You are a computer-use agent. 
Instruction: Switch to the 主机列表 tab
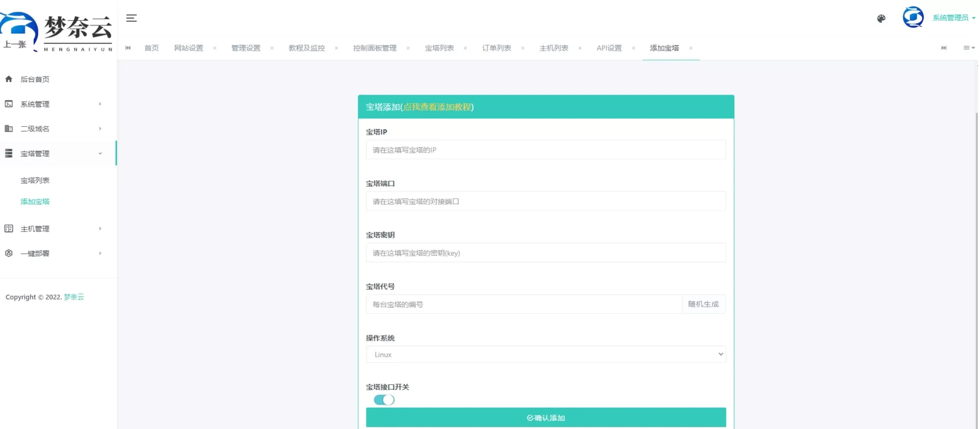[554, 48]
